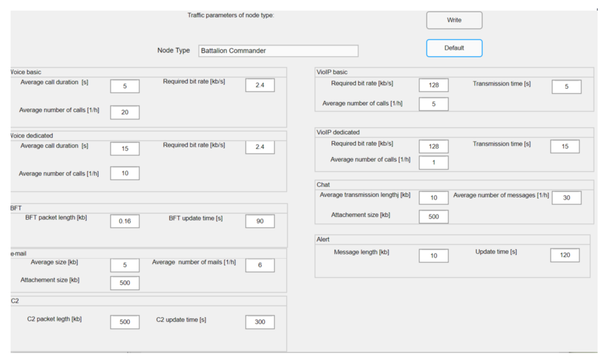
Task: Click the Node Type field showing Battalion Commander
Action: pyautogui.click(x=278, y=51)
